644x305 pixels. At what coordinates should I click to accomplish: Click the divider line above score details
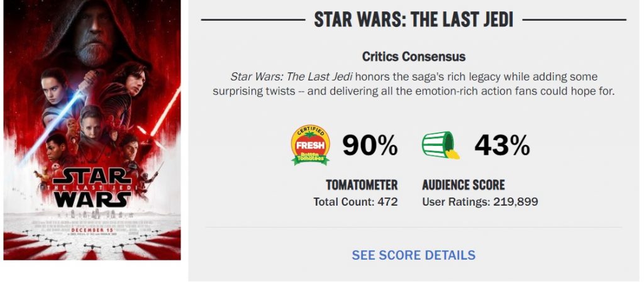tap(414, 227)
